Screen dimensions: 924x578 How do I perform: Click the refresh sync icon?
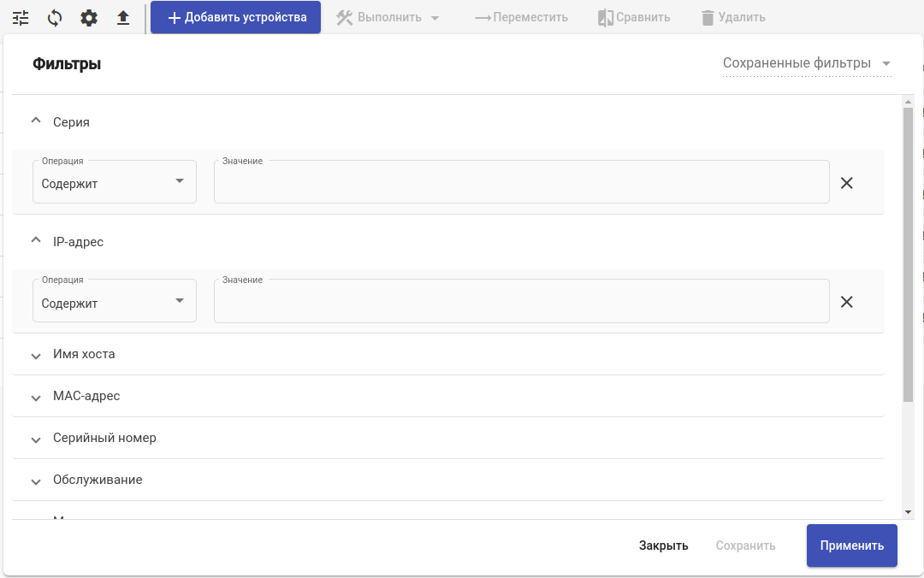[55, 17]
